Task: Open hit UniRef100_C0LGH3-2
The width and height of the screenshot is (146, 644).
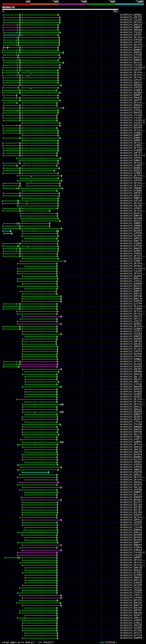Action: tap(132, 268)
